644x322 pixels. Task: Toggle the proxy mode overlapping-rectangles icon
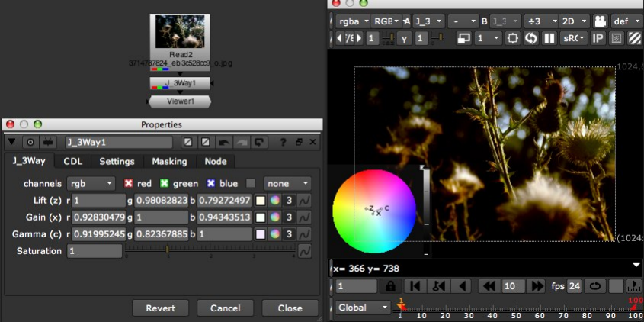pos(463,39)
